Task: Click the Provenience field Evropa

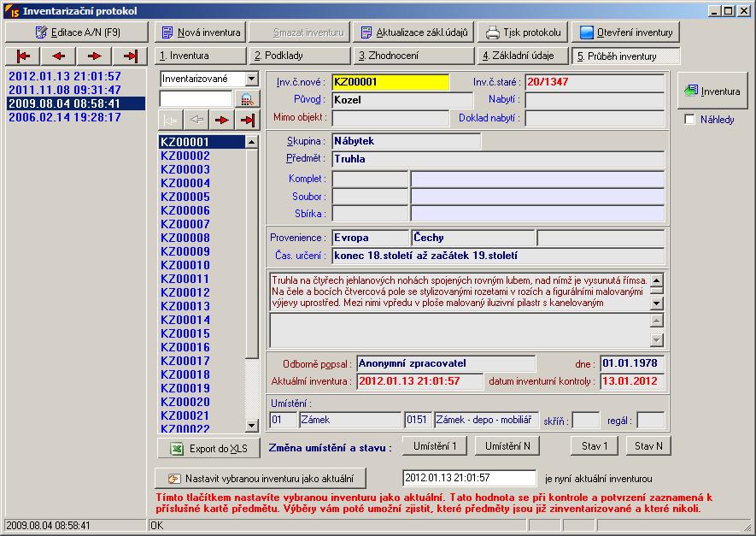Action: tap(370, 238)
